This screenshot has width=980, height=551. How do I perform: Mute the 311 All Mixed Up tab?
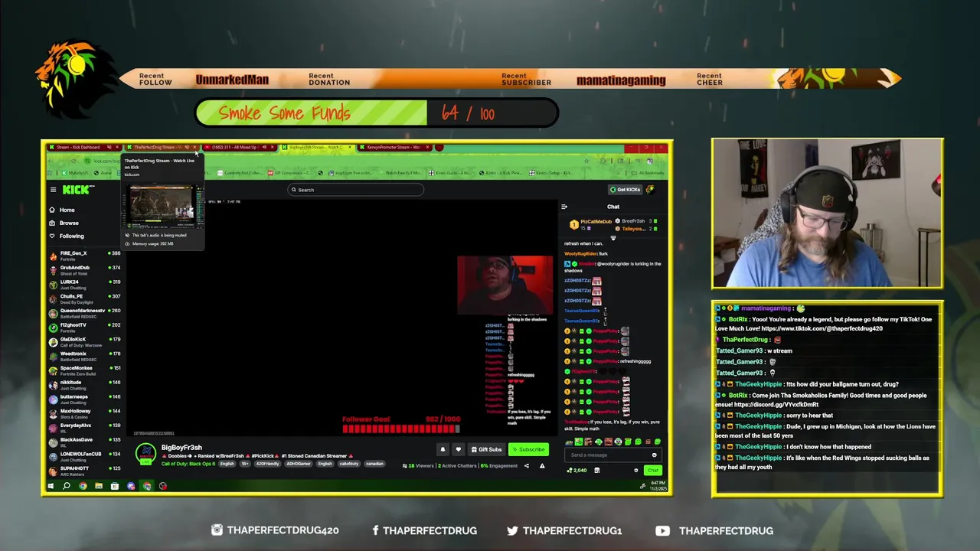[x=265, y=147]
